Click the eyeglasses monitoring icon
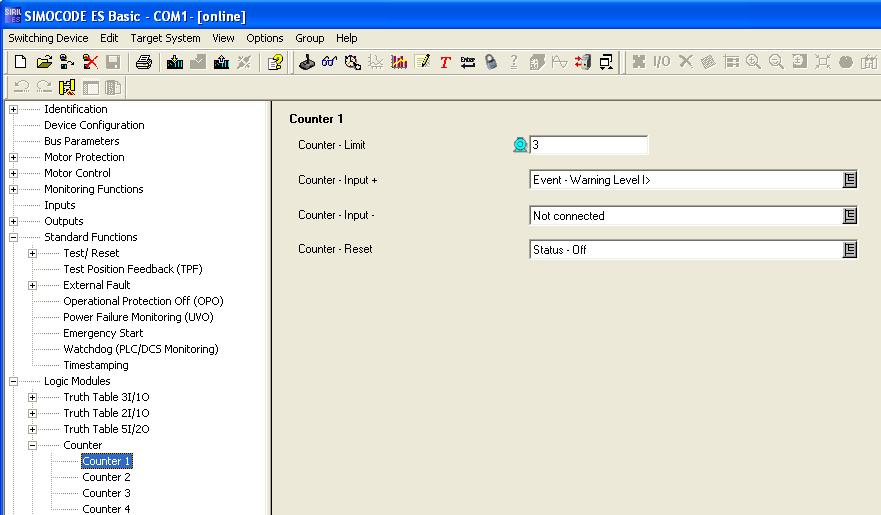Image resolution: width=881 pixels, height=515 pixels. click(x=329, y=62)
